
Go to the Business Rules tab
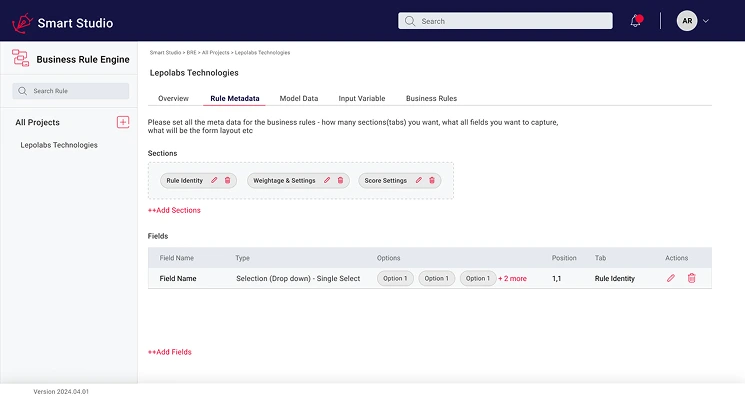coord(431,98)
